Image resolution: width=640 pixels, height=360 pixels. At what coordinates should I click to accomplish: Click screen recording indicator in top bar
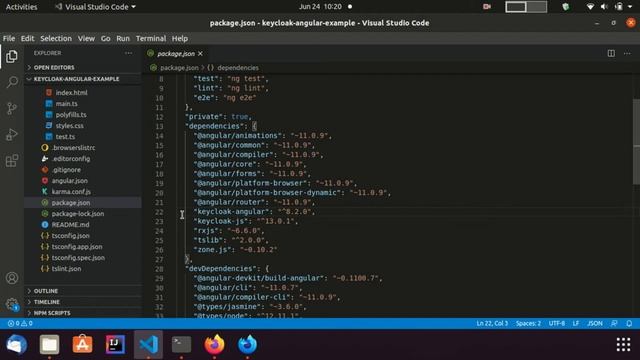[x=487, y=7]
